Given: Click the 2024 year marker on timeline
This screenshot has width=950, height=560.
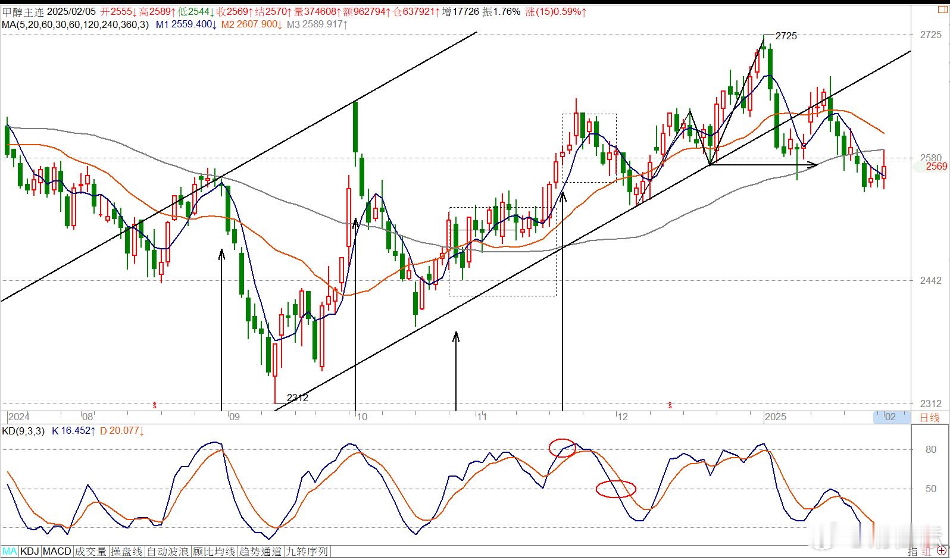Looking at the screenshot, I should [19, 417].
